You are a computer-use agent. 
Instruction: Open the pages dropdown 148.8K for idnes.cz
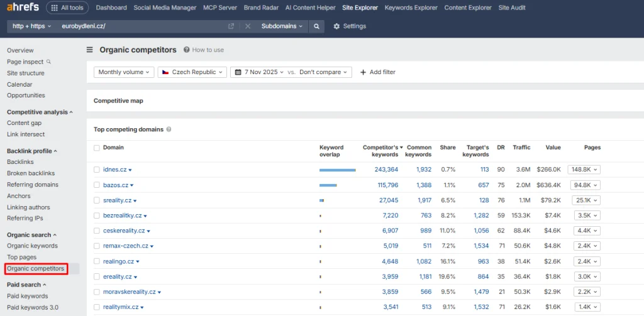(x=584, y=170)
